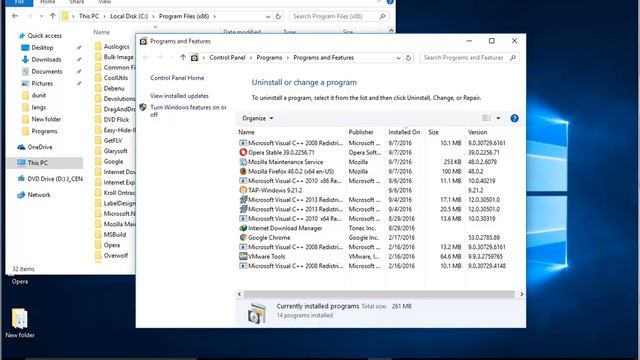Click the back arrow in File Explorer
The width and height of the screenshot is (640, 360).
(x=15, y=16)
